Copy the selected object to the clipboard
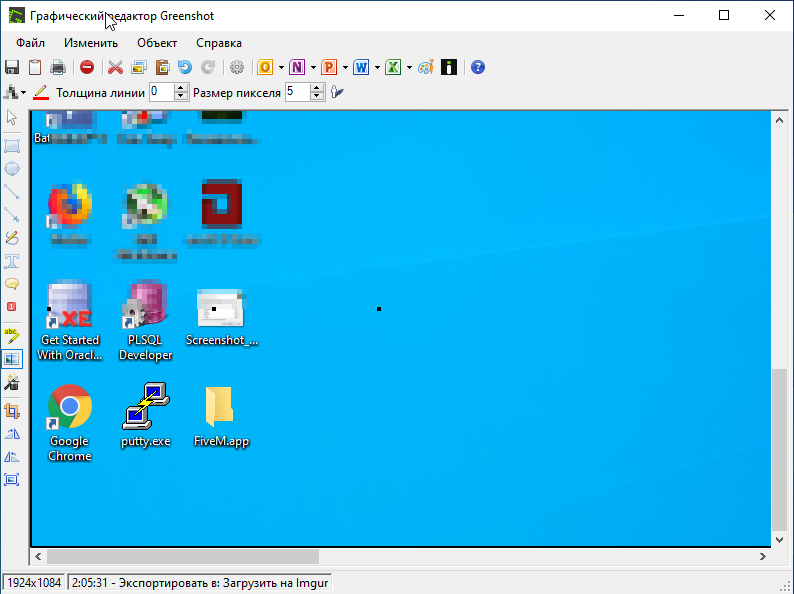The width and height of the screenshot is (794, 594). 139,67
